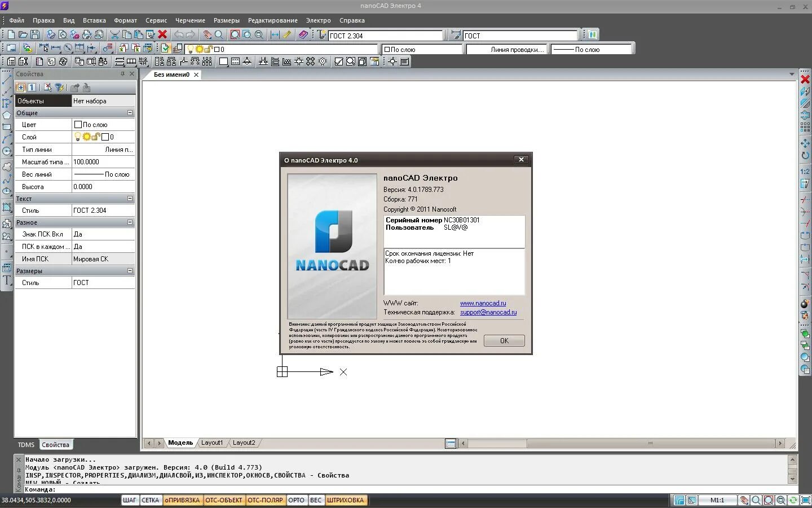
Task: Open dimension style dropdown ГОСТ
Action: pyautogui.click(x=520, y=36)
